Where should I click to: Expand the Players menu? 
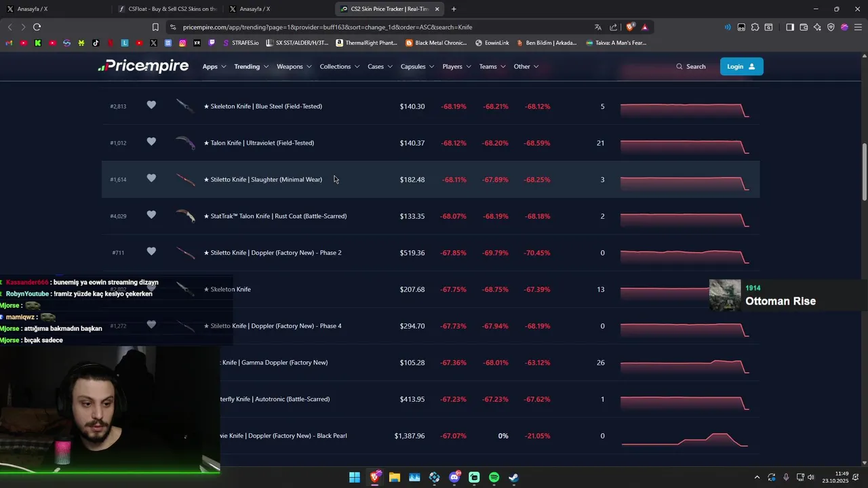[456, 66]
